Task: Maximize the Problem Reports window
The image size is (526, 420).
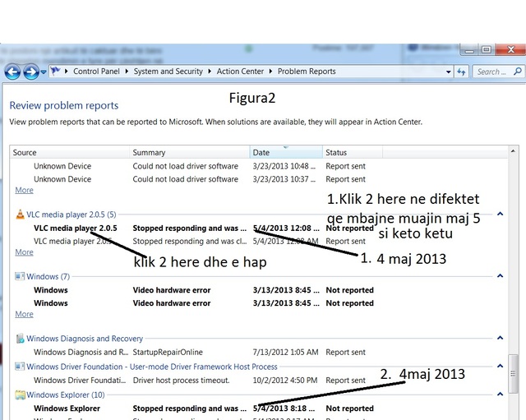Action: tap(487, 49)
